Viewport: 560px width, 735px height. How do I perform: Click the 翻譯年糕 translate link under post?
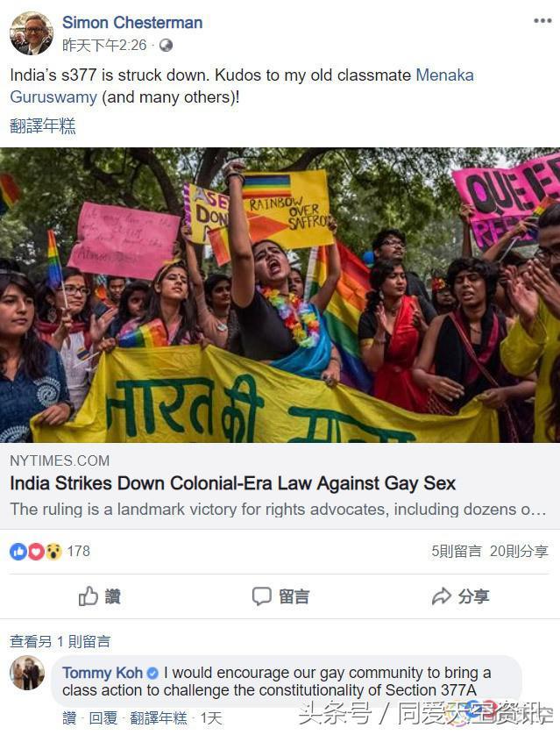43,126
